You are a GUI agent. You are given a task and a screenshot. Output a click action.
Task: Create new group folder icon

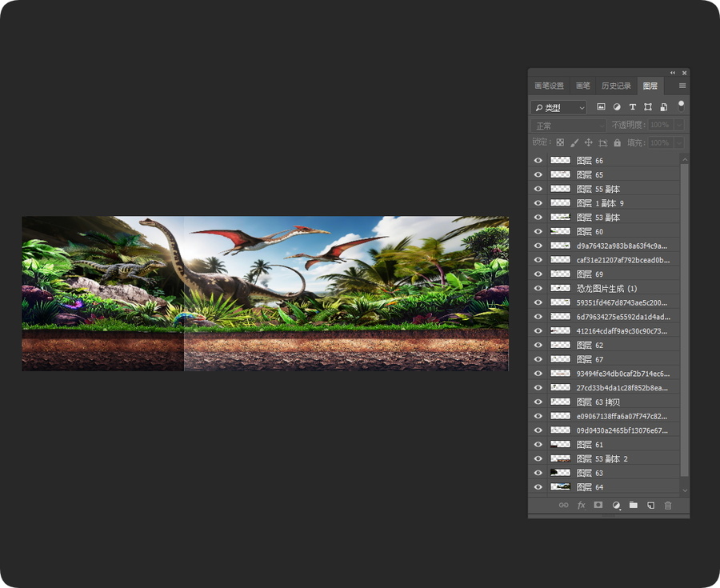point(634,505)
